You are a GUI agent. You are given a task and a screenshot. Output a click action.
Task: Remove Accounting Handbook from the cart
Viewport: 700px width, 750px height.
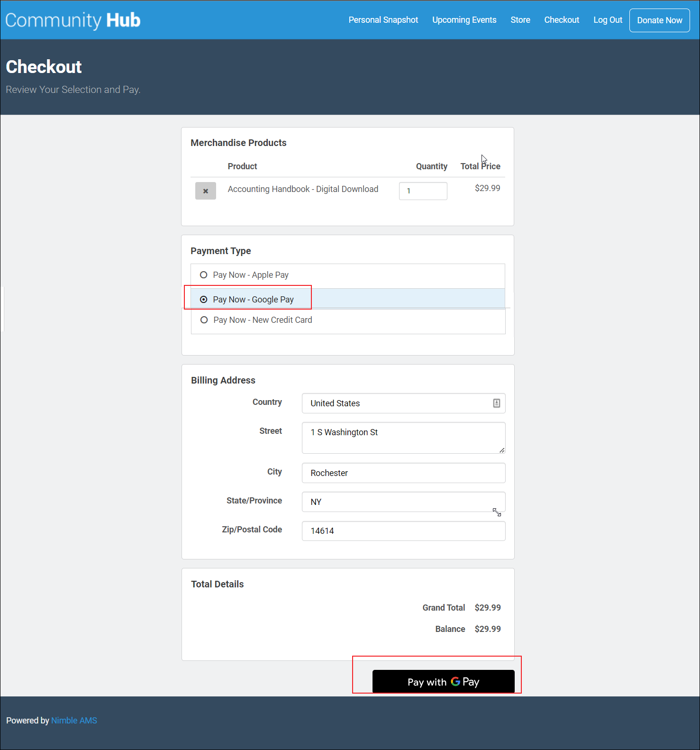click(x=206, y=191)
